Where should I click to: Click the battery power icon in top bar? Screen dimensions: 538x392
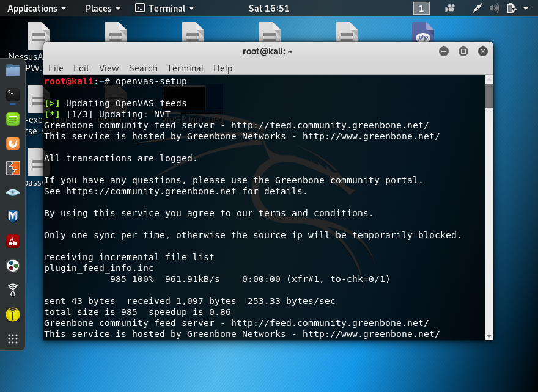(511, 8)
